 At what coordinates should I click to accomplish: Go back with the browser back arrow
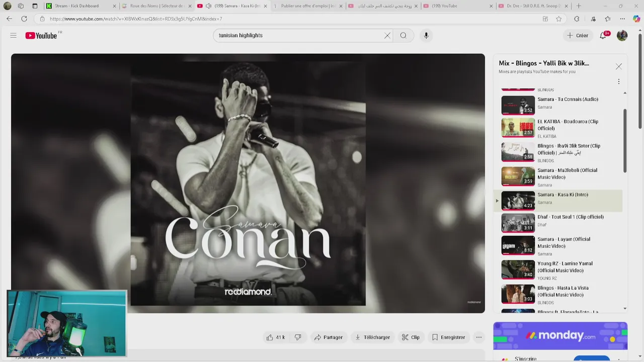[x=9, y=19]
